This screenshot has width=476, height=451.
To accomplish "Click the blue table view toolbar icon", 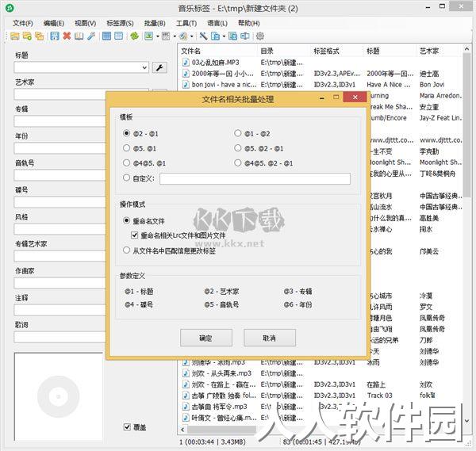I will pyautogui.click(x=106, y=36).
